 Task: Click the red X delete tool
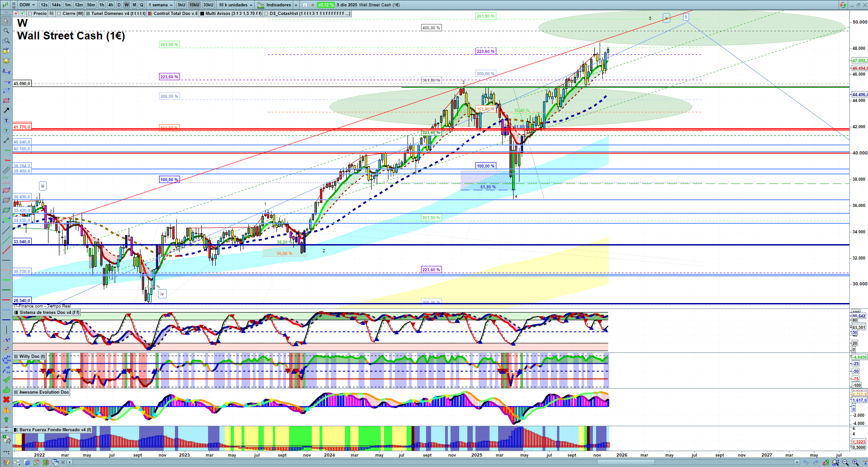coord(6,400)
